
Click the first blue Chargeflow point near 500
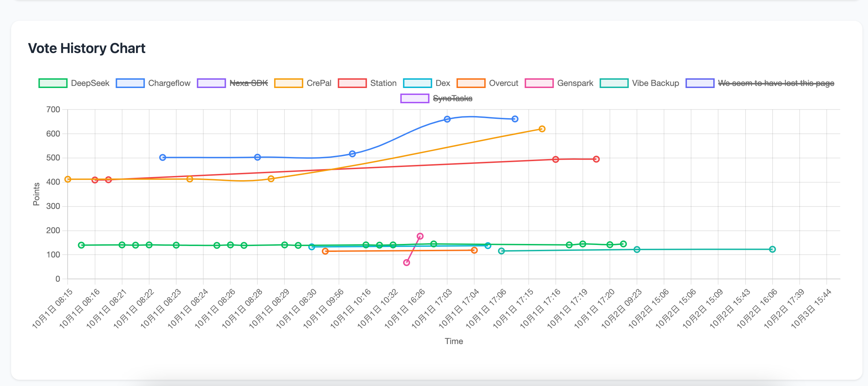coord(163,157)
